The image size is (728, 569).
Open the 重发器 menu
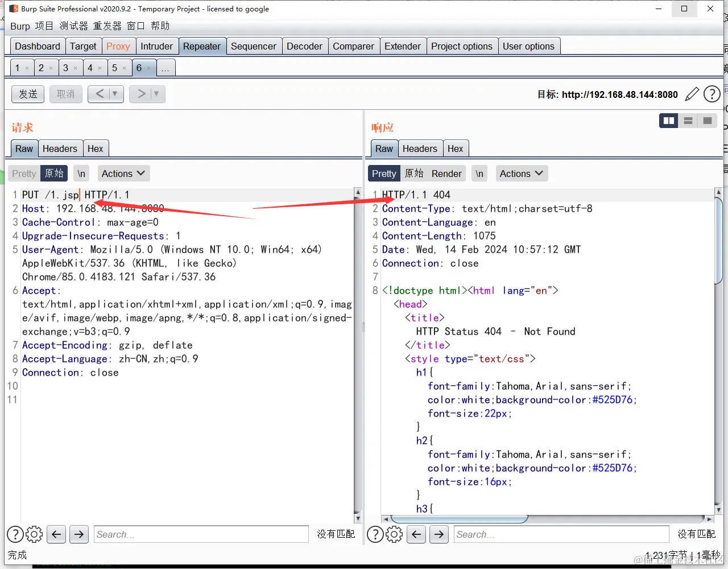tap(107, 26)
